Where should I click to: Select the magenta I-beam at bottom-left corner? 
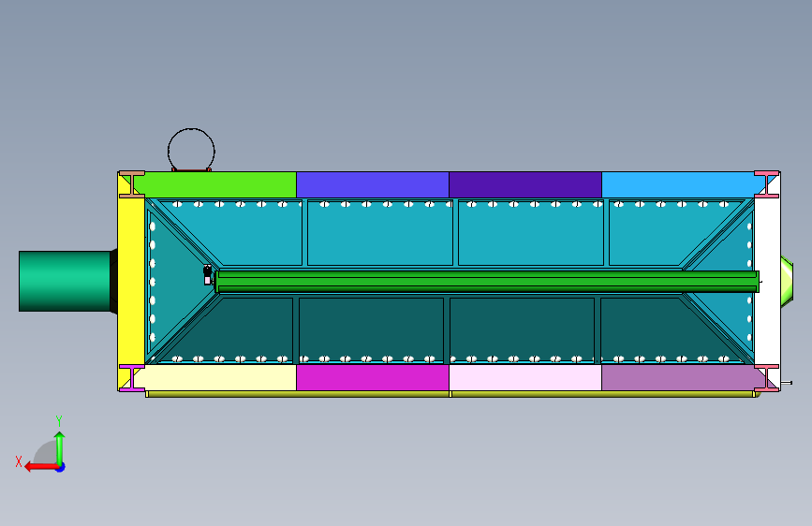click(132, 378)
